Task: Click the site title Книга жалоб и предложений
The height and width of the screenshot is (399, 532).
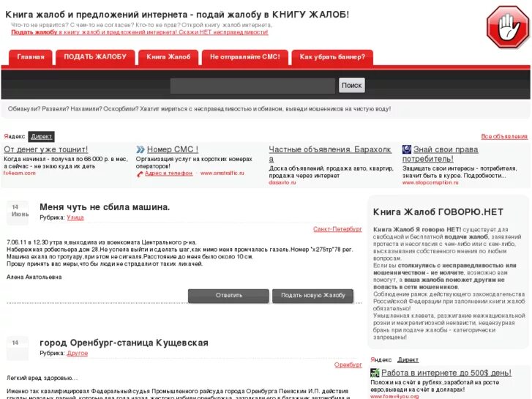Action: click(177, 15)
